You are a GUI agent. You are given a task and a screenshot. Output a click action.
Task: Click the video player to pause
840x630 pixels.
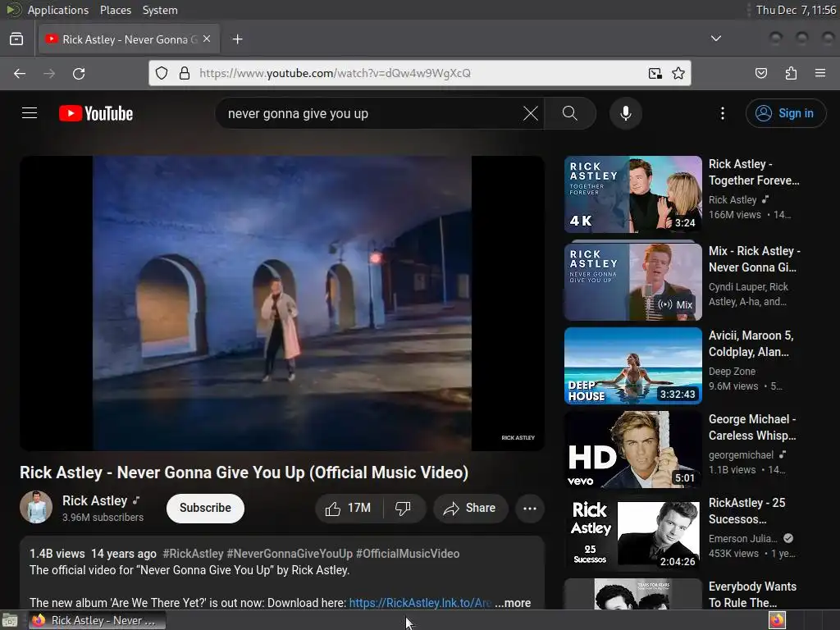point(282,303)
